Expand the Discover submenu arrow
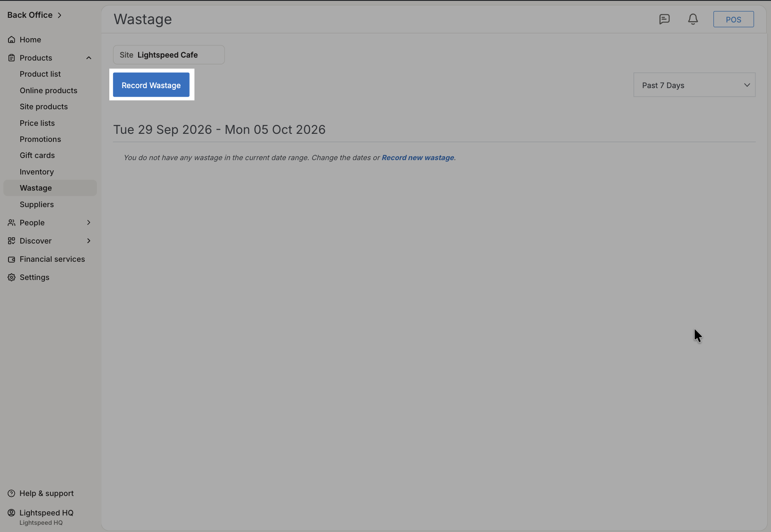This screenshot has width=771, height=532. click(89, 241)
